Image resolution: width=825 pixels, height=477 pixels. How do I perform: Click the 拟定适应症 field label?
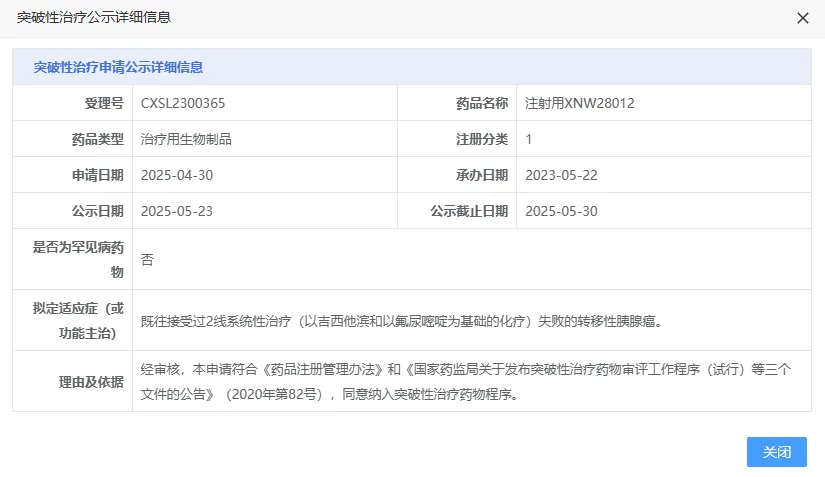(x=79, y=320)
